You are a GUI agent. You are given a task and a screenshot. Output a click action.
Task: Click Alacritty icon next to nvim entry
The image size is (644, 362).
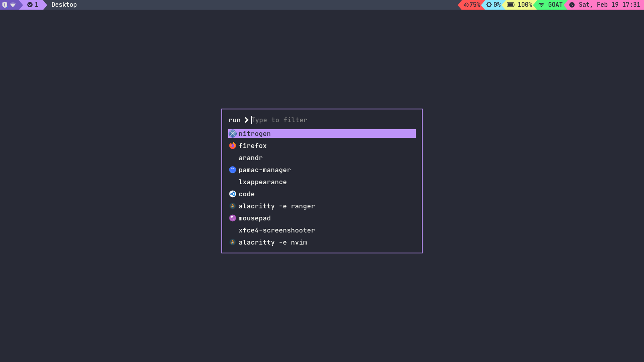233,242
